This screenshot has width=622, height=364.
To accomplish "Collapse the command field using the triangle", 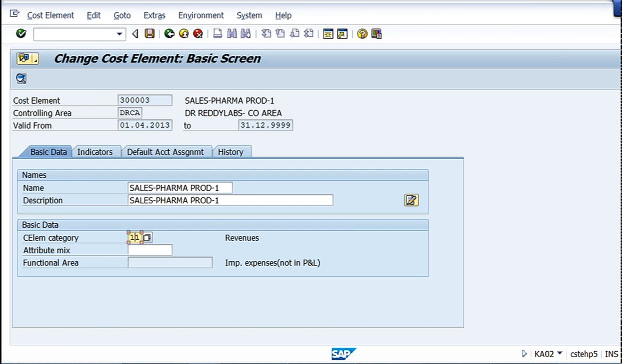I will 135,34.
